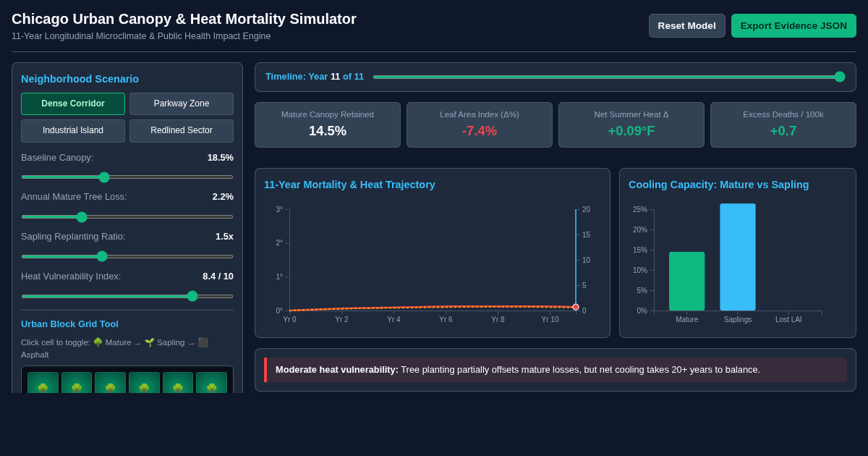Click the Heat Vulnerability Index slider
868x456 pixels.
point(127,296)
